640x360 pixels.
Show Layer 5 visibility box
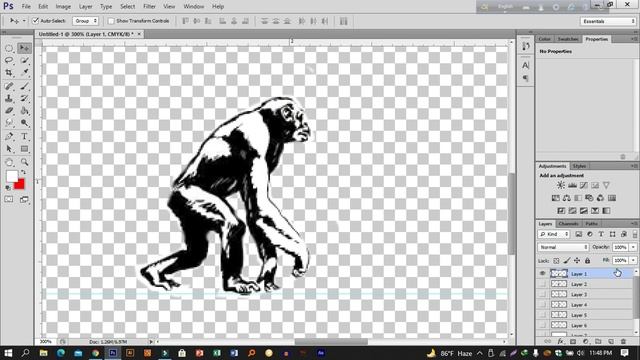pyautogui.click(x=542, y=315)
